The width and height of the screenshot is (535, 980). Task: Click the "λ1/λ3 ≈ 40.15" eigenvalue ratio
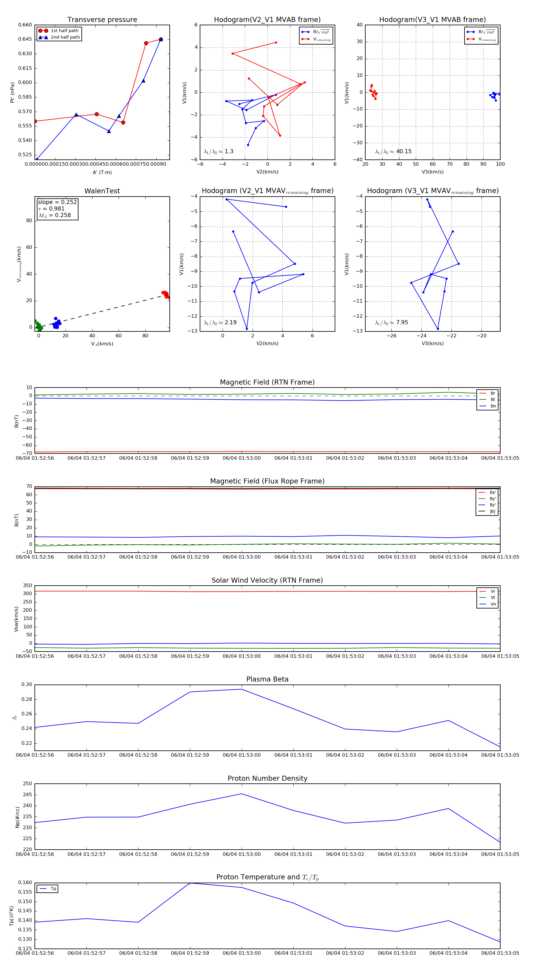pos(393,151)
